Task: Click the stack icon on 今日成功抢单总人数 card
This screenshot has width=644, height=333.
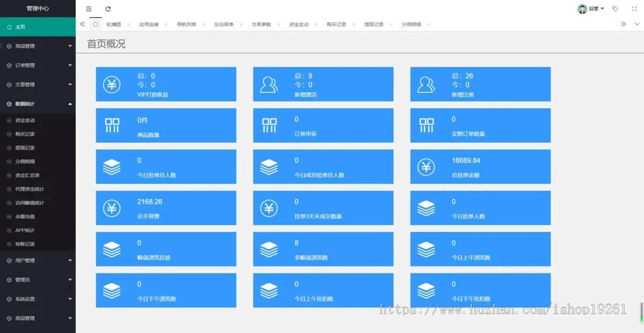Action: pos(269,167)
